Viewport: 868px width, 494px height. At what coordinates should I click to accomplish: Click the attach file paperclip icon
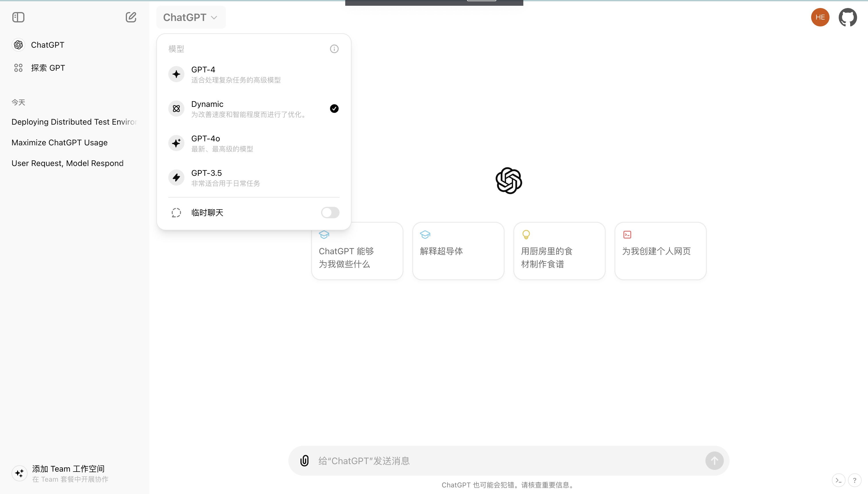point(304,461)
